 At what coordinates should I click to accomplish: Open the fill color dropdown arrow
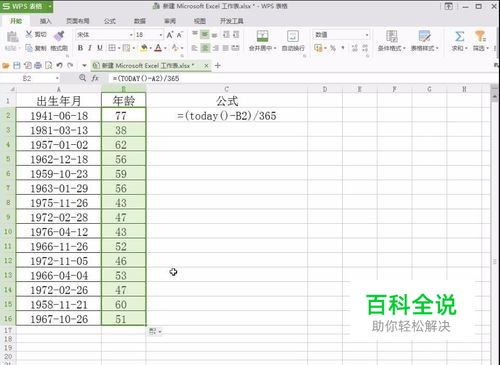click(150, 48)
